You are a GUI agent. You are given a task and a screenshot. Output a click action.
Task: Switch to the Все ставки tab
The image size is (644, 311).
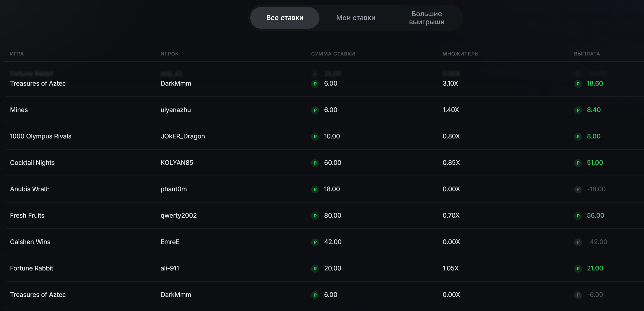pyautogui.click(x=285, y=18)
